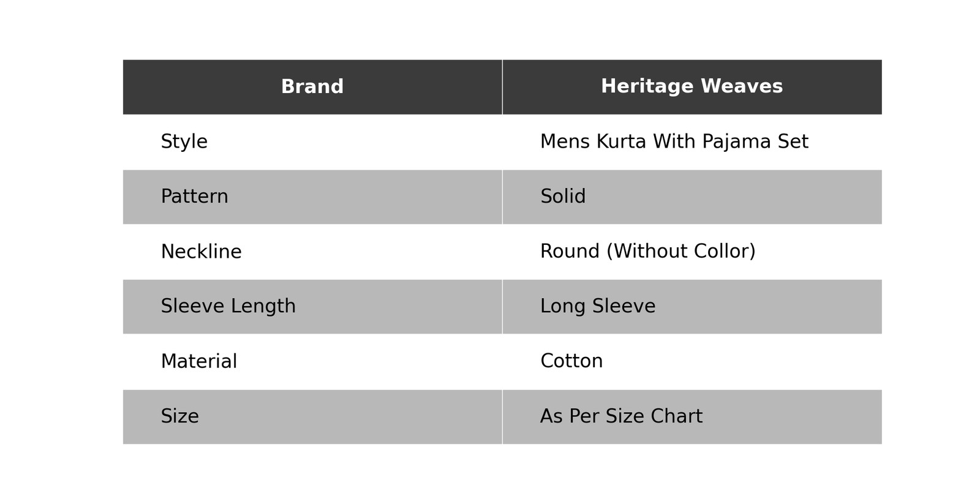Click the Solid value cell
980x499 pixels.
click(x=563, y=197)
